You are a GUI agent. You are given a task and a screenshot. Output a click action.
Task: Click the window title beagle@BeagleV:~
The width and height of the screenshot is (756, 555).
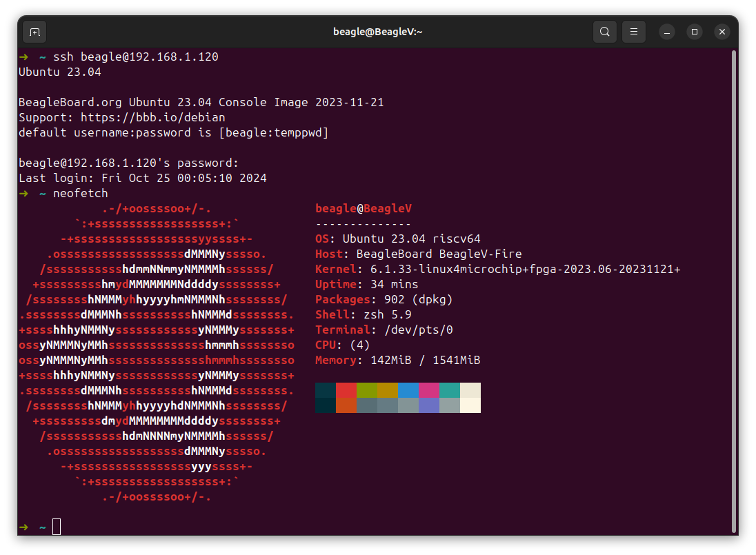coord(377,32)
